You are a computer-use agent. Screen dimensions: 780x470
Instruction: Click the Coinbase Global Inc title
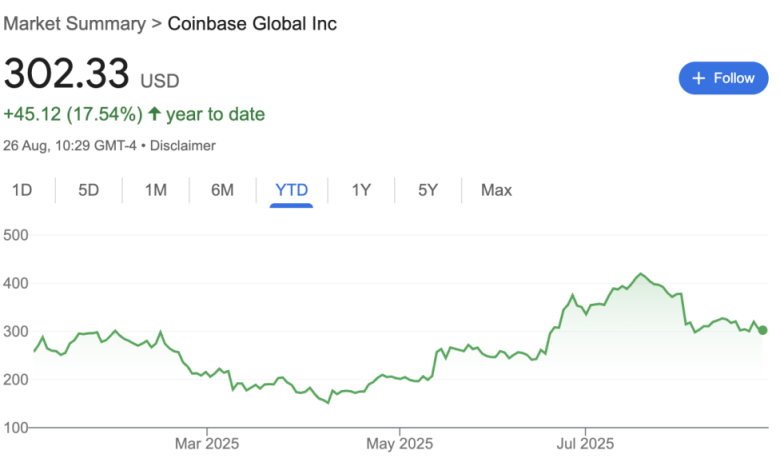coord(252,23)
